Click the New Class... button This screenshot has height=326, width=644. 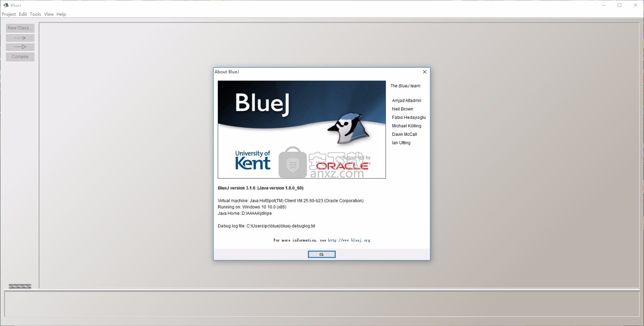pyautogui.click(x=20, y=28)
